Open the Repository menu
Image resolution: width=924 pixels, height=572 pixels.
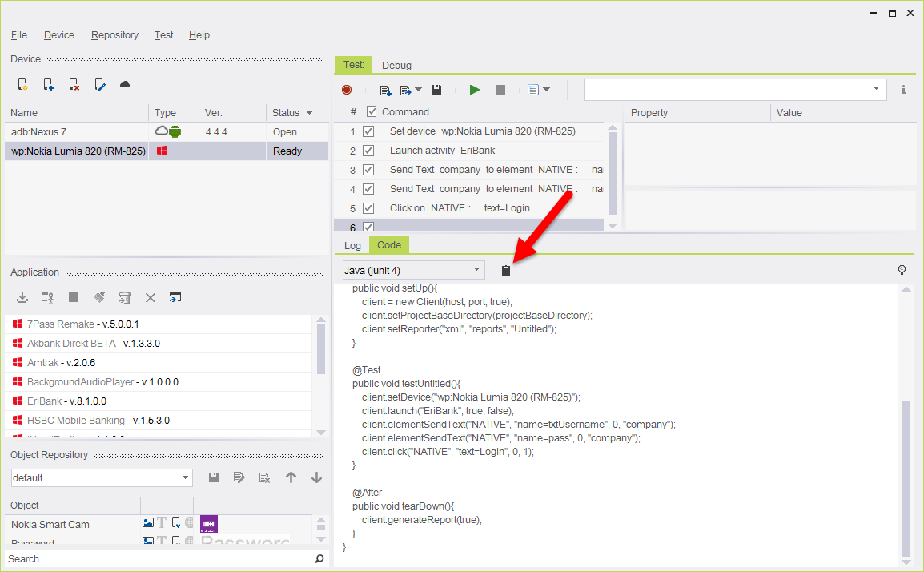pyautogui.click(x=114, y=35)
